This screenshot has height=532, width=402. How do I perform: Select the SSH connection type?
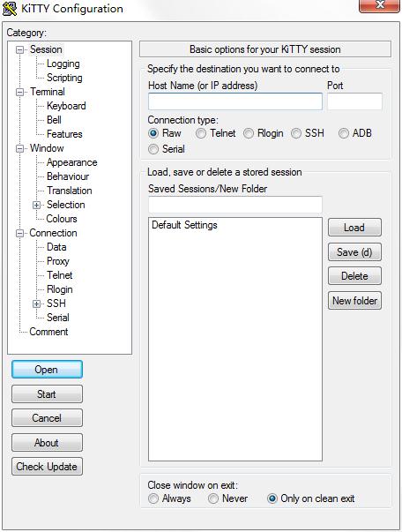coord(296,133)
